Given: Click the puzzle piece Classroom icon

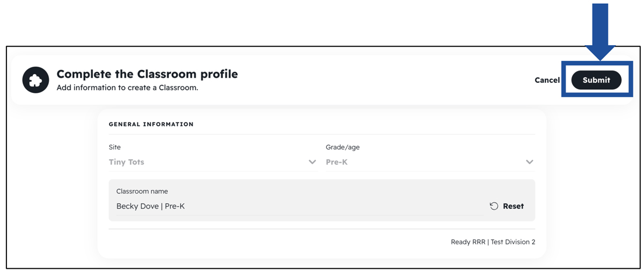Looking at the screenshot, I should click(35, 80).
